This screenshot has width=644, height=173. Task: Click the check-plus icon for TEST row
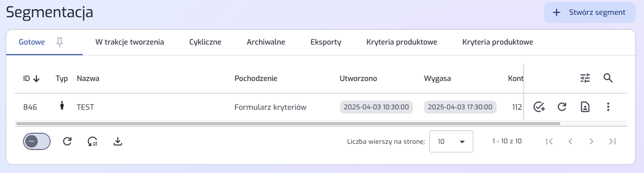(539, 107)
